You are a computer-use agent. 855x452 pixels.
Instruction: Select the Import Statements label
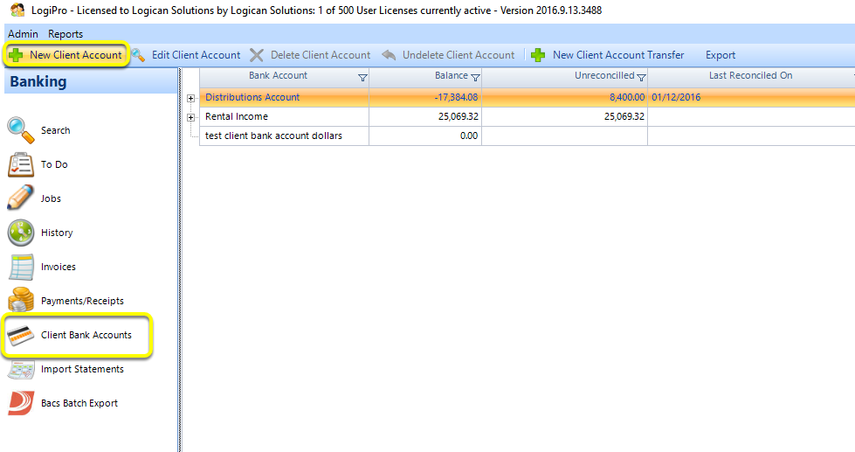82,369
